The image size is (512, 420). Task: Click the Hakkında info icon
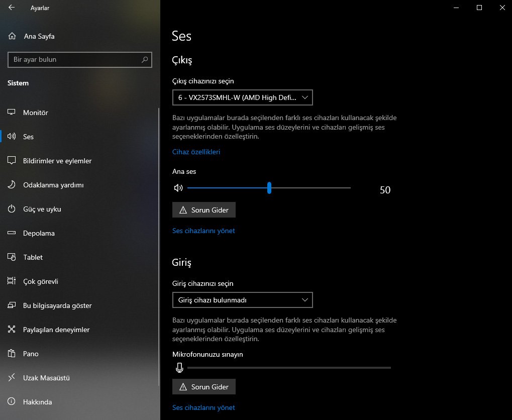tap(13, 402)
